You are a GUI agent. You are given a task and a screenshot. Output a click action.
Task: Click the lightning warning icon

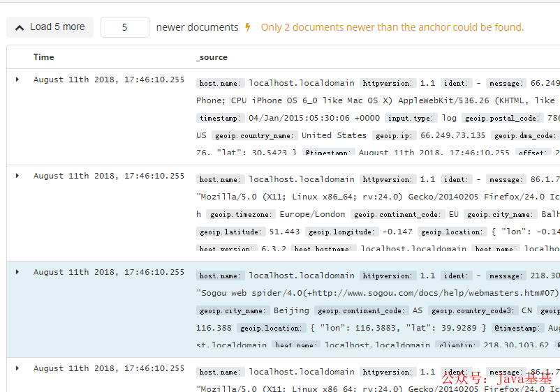click(247, 27)
